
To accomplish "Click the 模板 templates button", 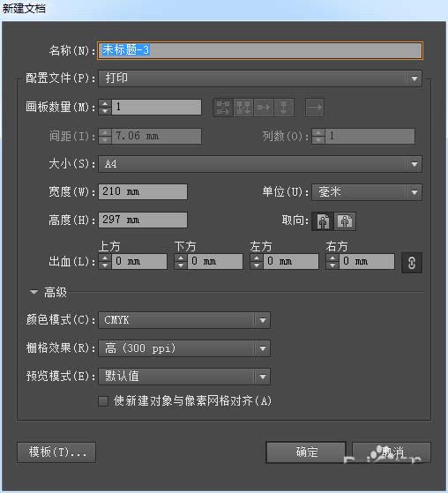I will tap(56, 452).
